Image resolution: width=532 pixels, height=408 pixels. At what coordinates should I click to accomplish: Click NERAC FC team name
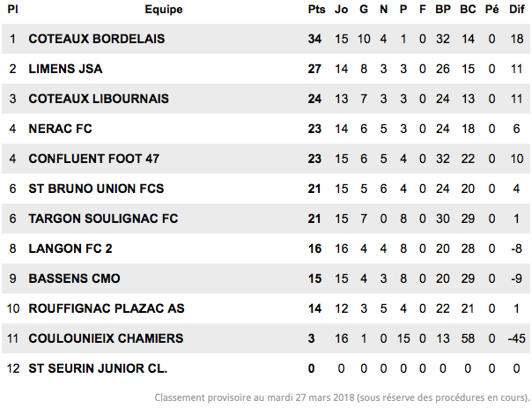click(61, 129)
